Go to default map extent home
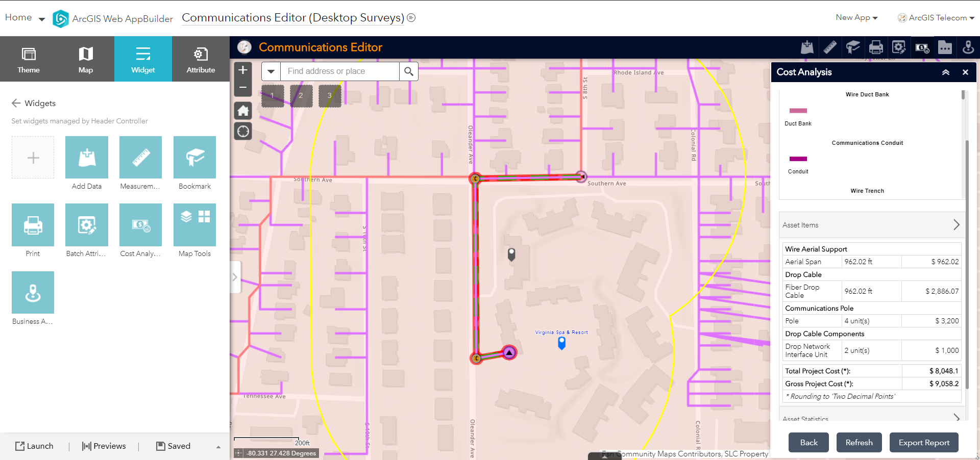 243,110
